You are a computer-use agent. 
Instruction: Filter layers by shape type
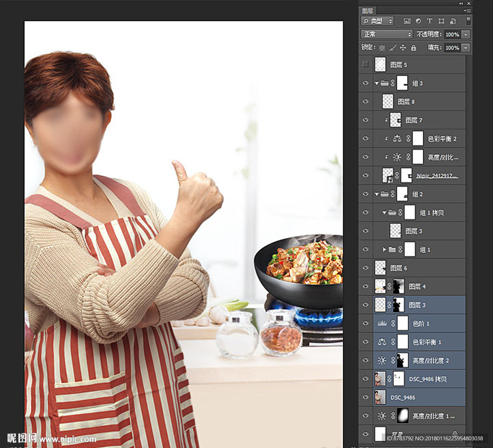pyautogui.click(x=441, y=21)
